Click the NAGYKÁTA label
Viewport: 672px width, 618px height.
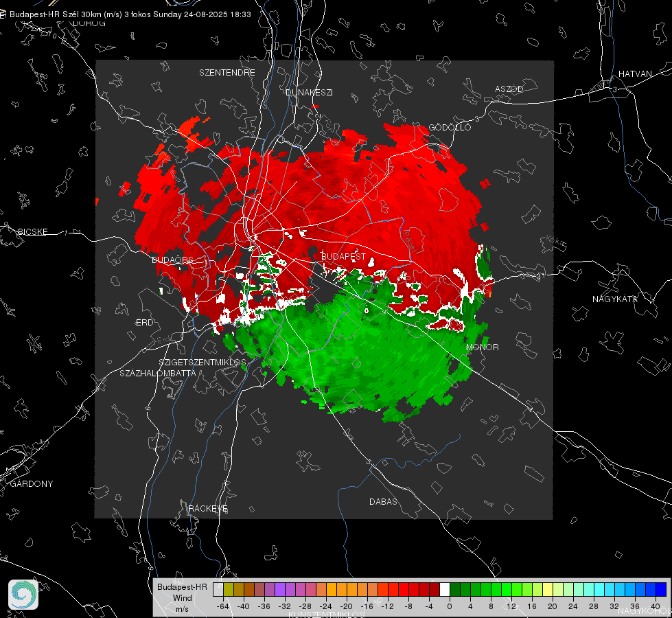tap(614, 299)
